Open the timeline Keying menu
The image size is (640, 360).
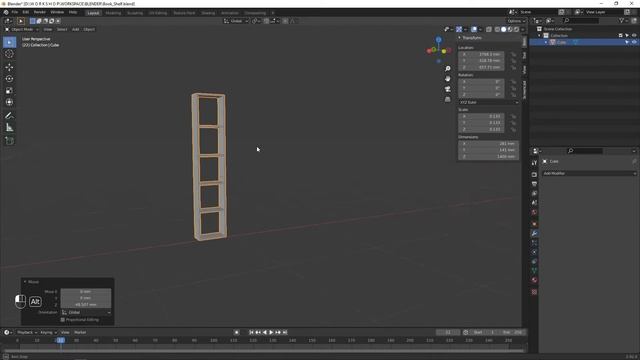click(49, 332)
